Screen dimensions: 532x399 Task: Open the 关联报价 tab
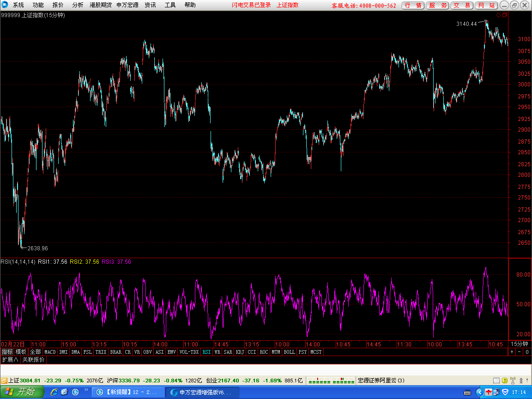click(33, 359)
